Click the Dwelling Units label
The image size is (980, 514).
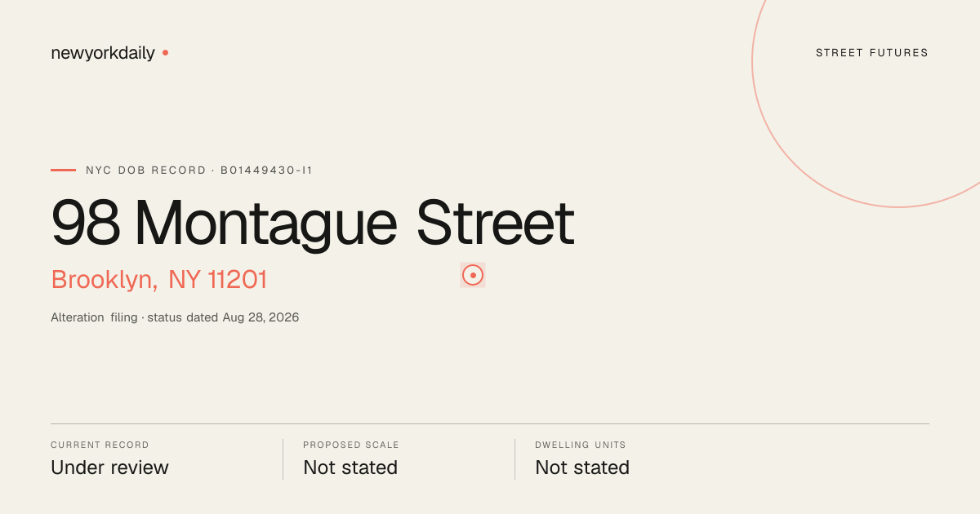point(581,445)
